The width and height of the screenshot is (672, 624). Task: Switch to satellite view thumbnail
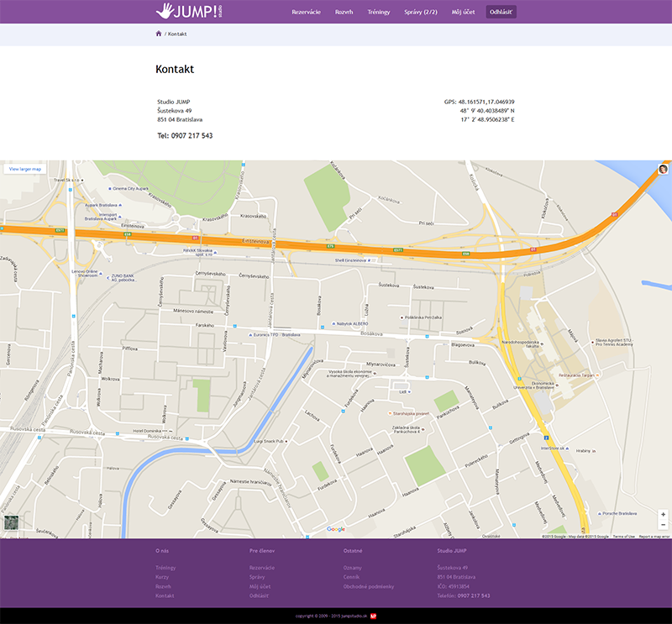pos(11,522)
